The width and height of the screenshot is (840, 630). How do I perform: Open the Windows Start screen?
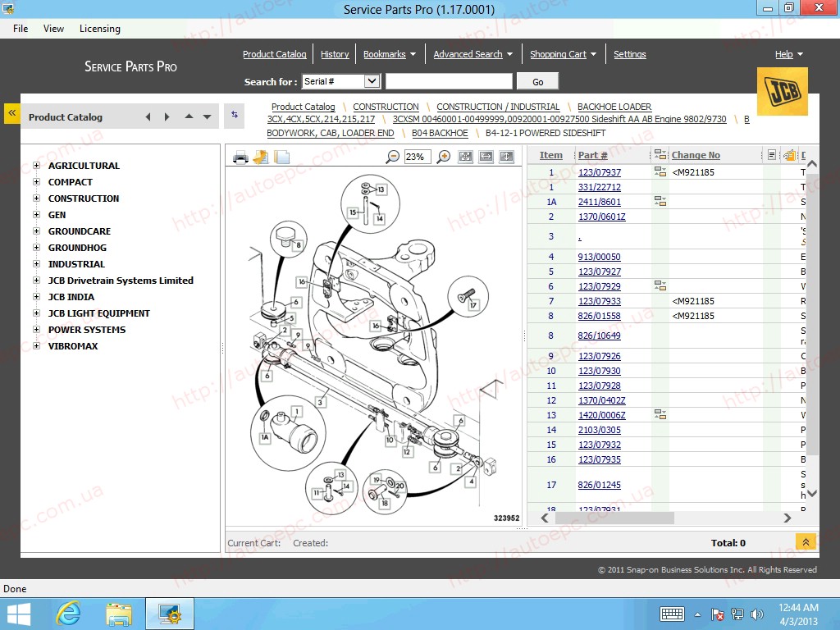(x=19, y=614)
